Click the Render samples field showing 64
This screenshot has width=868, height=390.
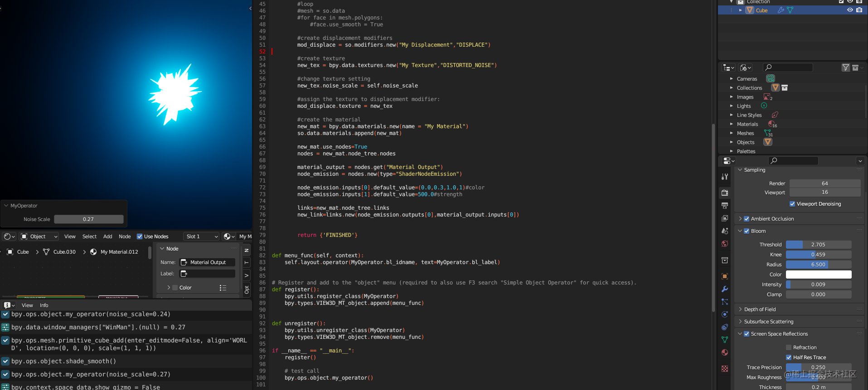tap(825, 183)
